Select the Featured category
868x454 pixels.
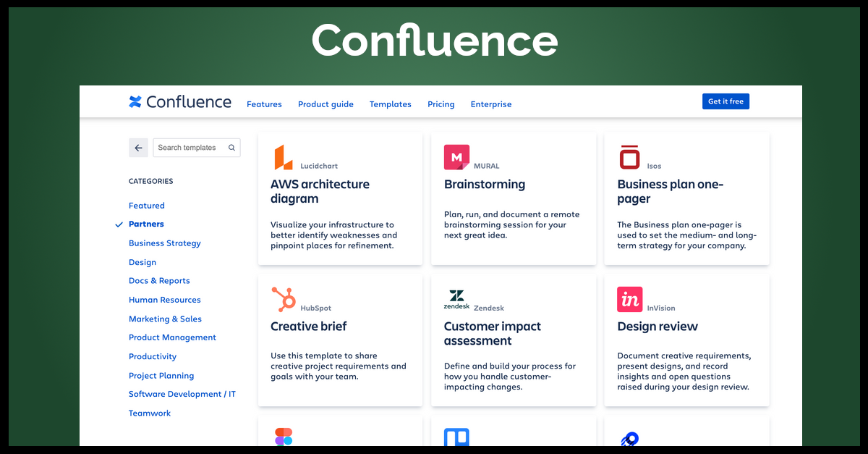pos(147,206)
